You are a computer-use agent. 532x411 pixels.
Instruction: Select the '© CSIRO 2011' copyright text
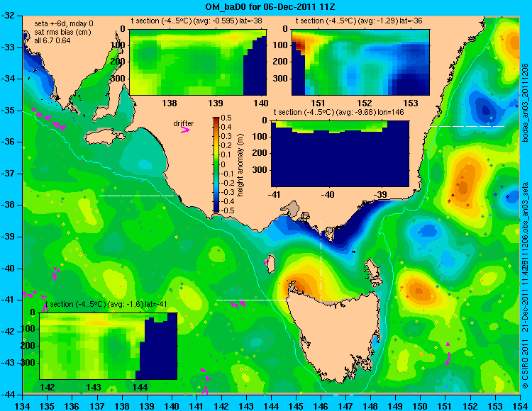pyautogui.click(x=525, y=364)
